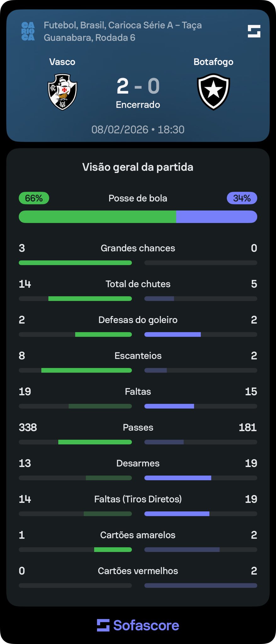
Task: Open the Carioca Série A tournament title
Action: tap(123, 31)
